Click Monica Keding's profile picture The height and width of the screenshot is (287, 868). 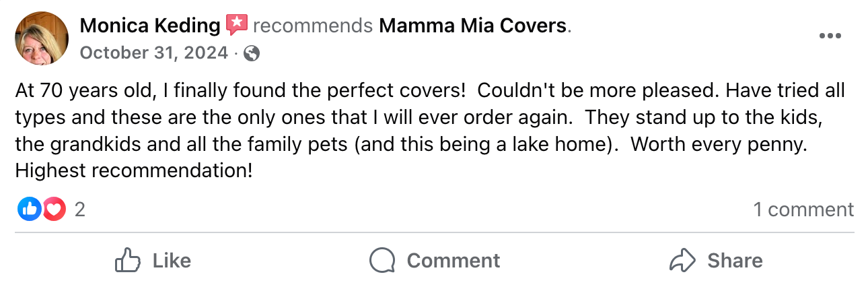tap(41, 38)
